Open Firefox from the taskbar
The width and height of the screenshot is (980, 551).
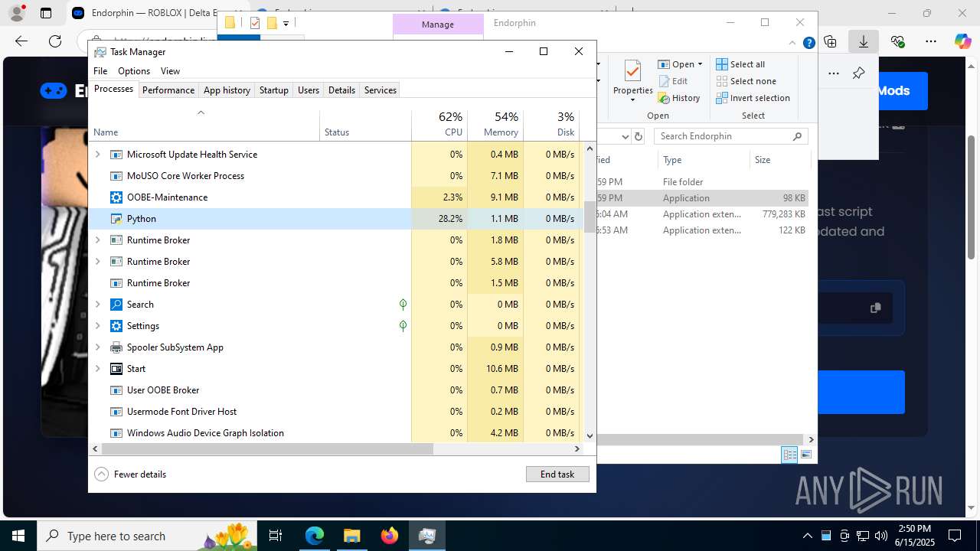coord(390,536)
